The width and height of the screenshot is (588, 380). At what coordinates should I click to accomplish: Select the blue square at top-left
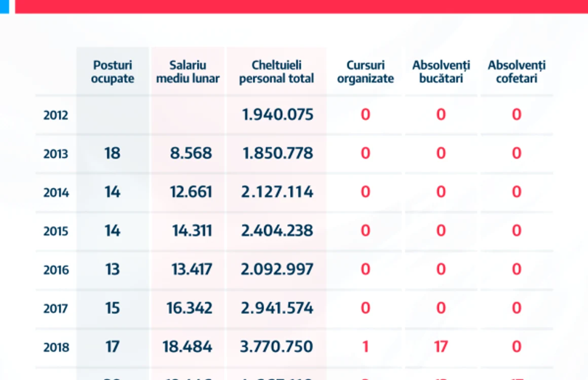tap(5, 7)
